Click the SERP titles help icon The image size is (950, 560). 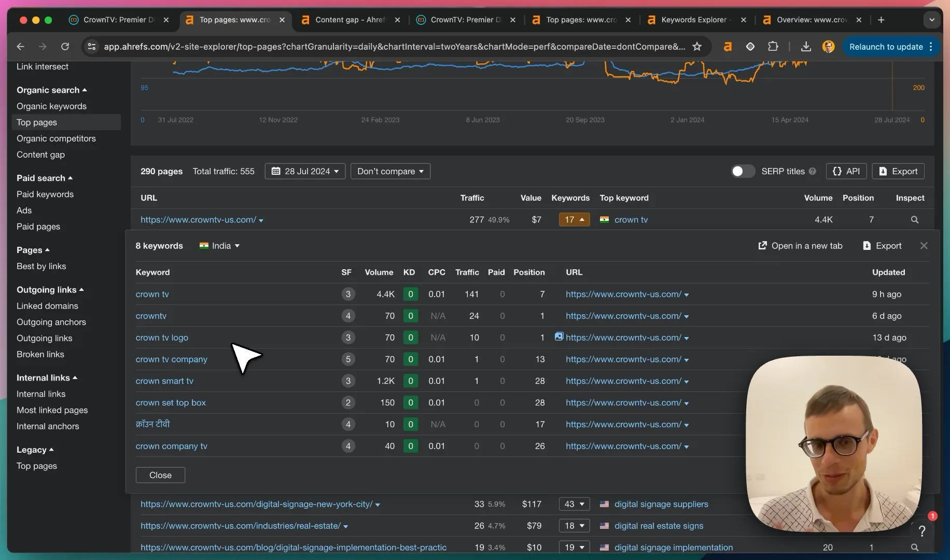click(x=813, y=171)
